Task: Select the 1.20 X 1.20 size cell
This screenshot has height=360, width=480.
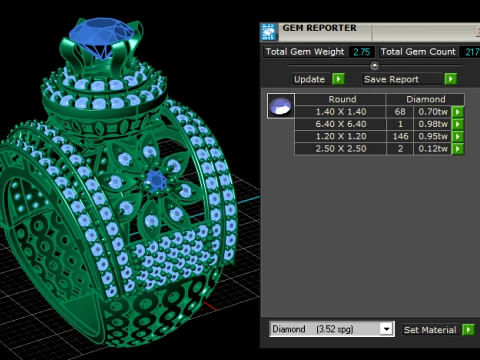Action: point(340,136)
